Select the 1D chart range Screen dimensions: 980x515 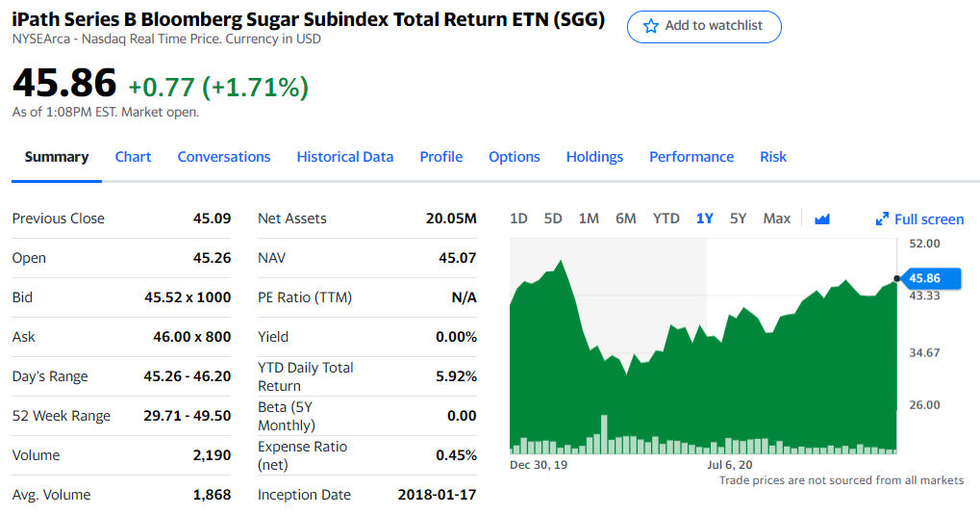(518, 219)
